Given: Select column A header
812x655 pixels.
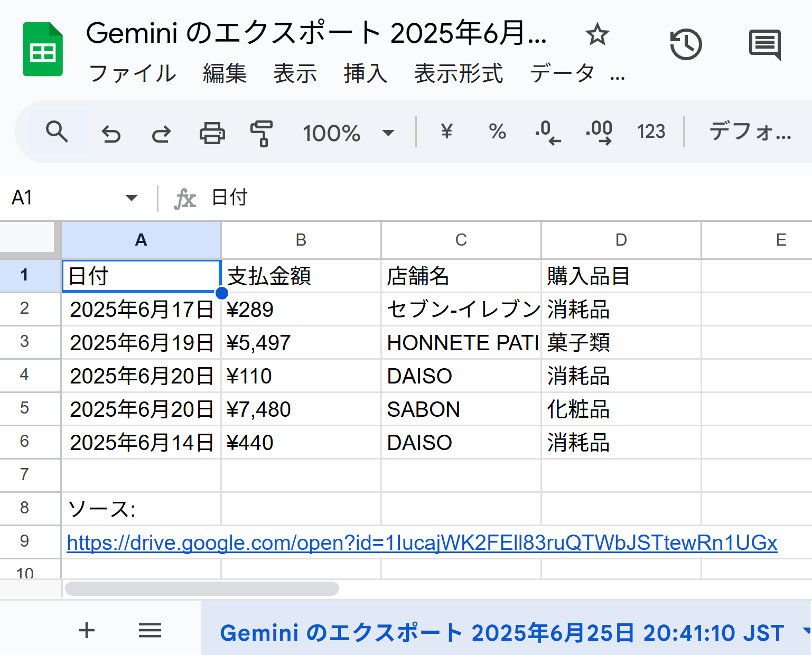Looking at the screenshot, I should point(141,240).
